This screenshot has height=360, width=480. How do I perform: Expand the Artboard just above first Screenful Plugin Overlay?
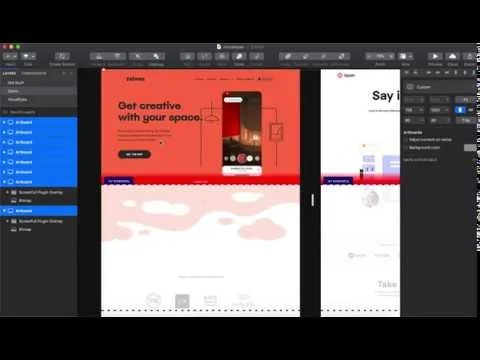pos(4,182)
